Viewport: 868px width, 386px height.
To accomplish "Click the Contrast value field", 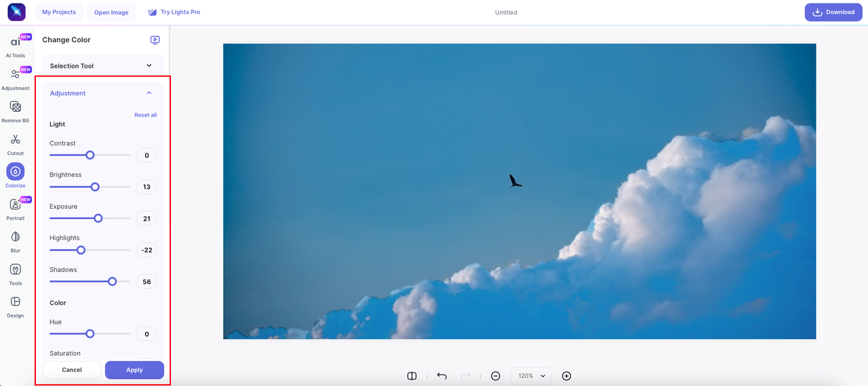I will 146,155.
